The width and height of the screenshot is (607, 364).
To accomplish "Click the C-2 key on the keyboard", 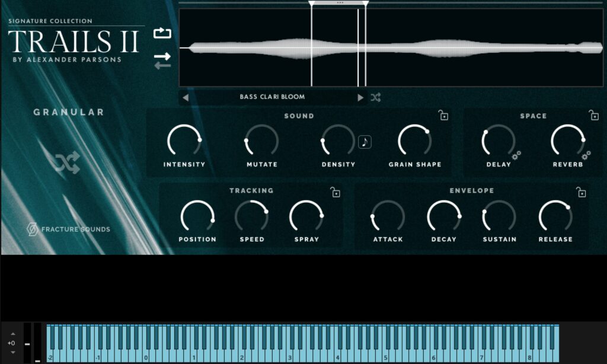I will click(x=50, y=356).
